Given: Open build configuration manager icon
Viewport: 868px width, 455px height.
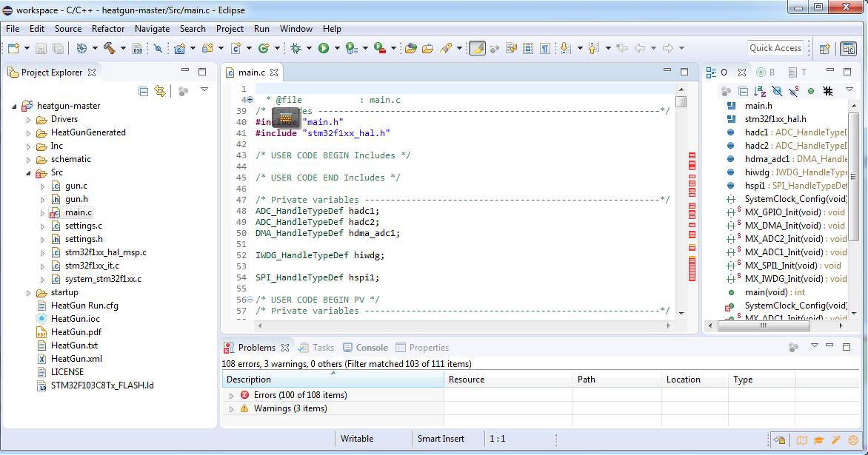Looking at the screenshot, I should pyautogui.click(x=82, y=48).
